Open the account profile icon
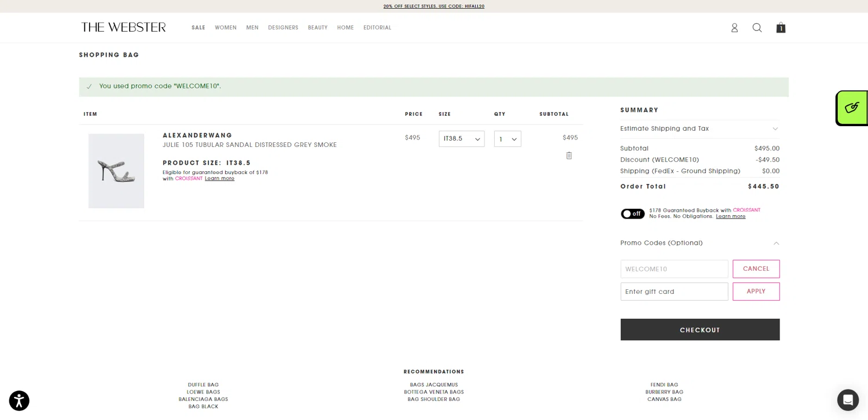 (x=734, y=28)
